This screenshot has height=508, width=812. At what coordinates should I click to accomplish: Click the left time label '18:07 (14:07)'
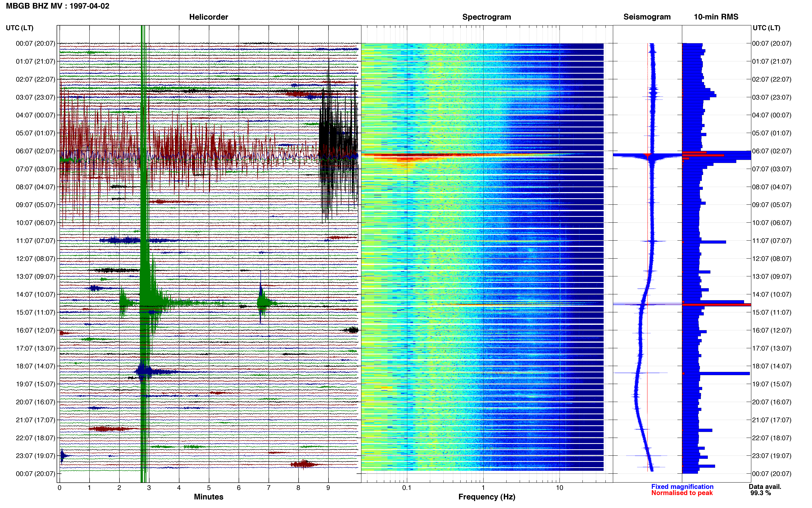point(35,366)
